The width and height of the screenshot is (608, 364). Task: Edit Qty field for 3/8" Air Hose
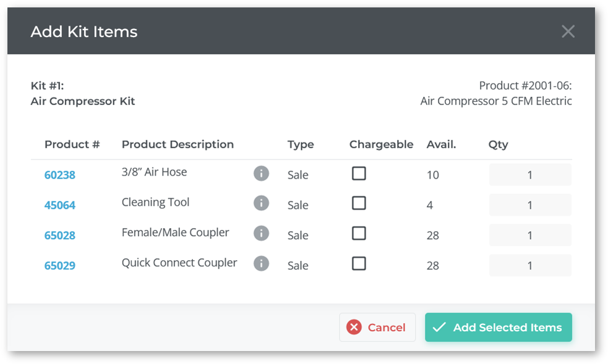(530, 175)
